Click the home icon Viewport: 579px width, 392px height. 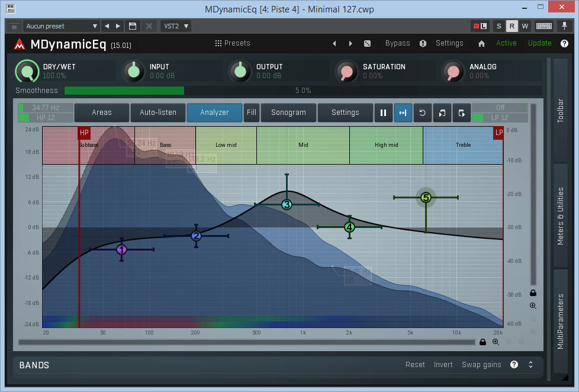tap(481, 44)
